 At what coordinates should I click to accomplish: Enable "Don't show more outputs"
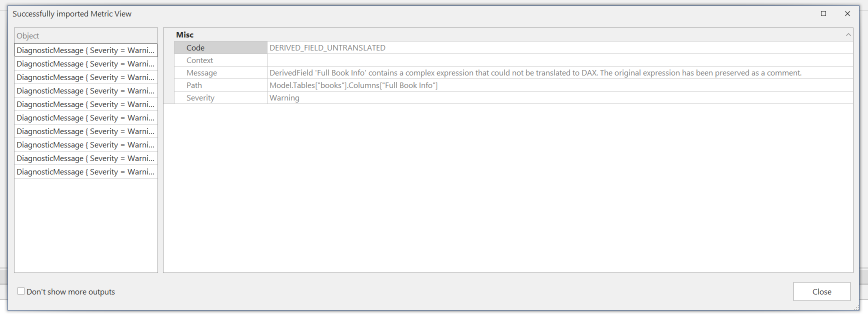[x=20, y=291]
